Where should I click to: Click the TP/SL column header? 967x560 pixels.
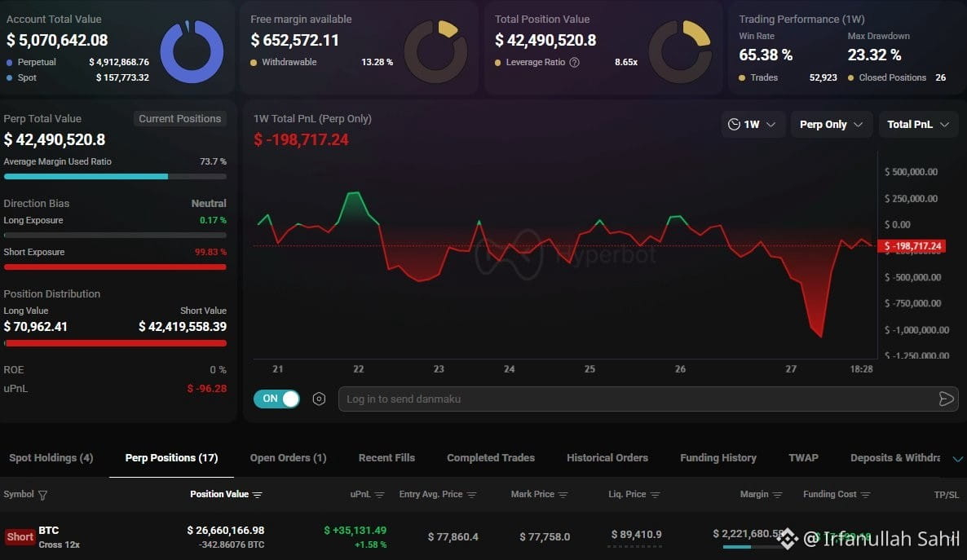click(946, 495)
